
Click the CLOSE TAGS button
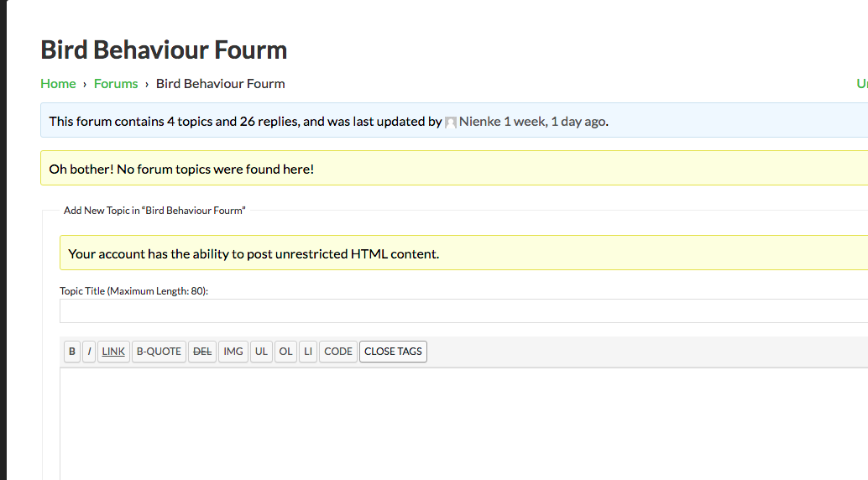(393, 352)
